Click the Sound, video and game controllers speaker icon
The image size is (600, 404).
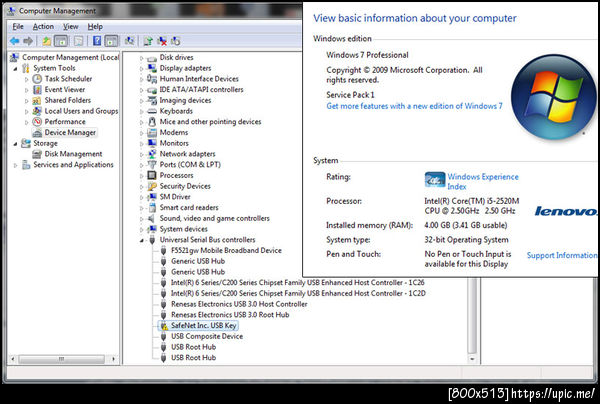tap(152, 218)
